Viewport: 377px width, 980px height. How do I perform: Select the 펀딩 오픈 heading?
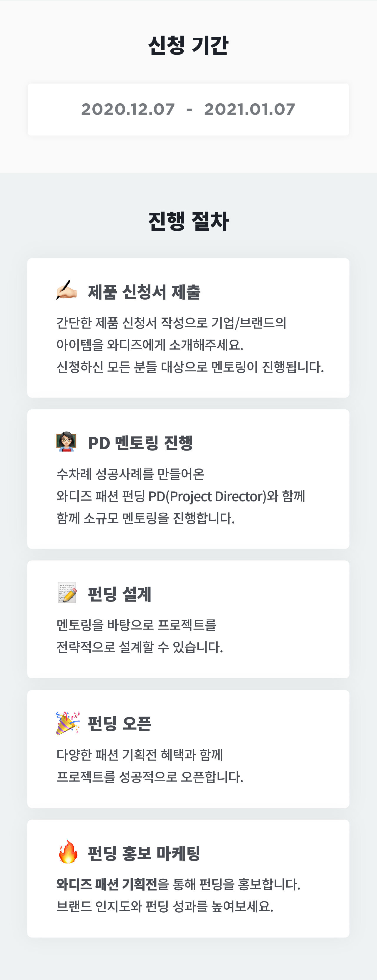pos(119,724)
